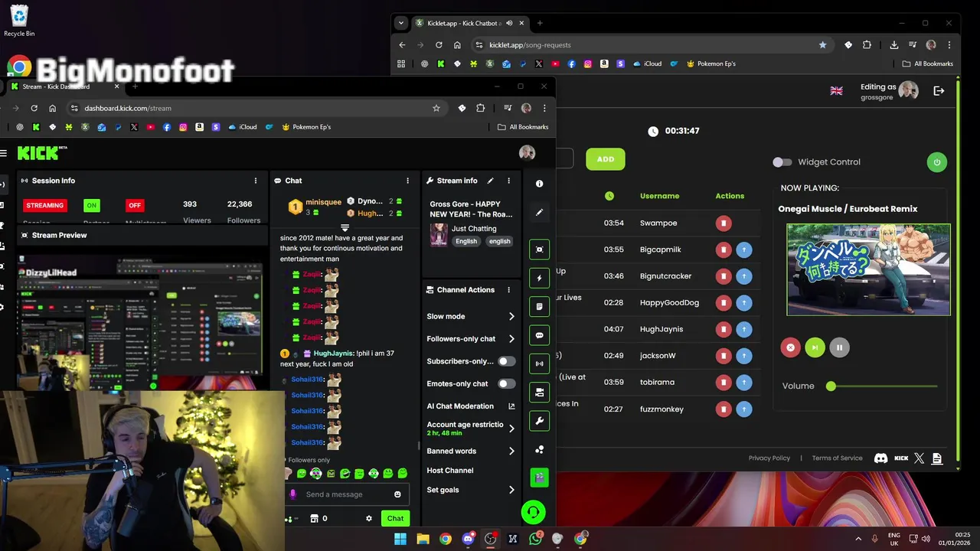Open the info icon in Kick sidebar
Viewport: 980px width, 551px height.
(x=539, y=184)
